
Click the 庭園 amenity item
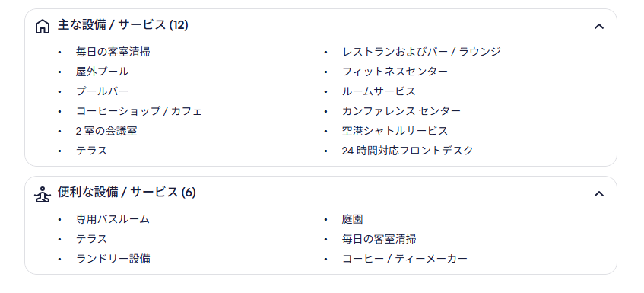click(x=352, y=219)
